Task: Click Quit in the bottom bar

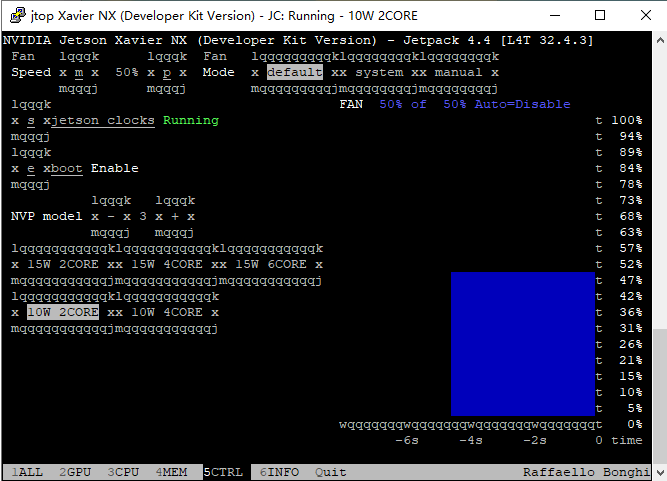Action: point(331,472)
